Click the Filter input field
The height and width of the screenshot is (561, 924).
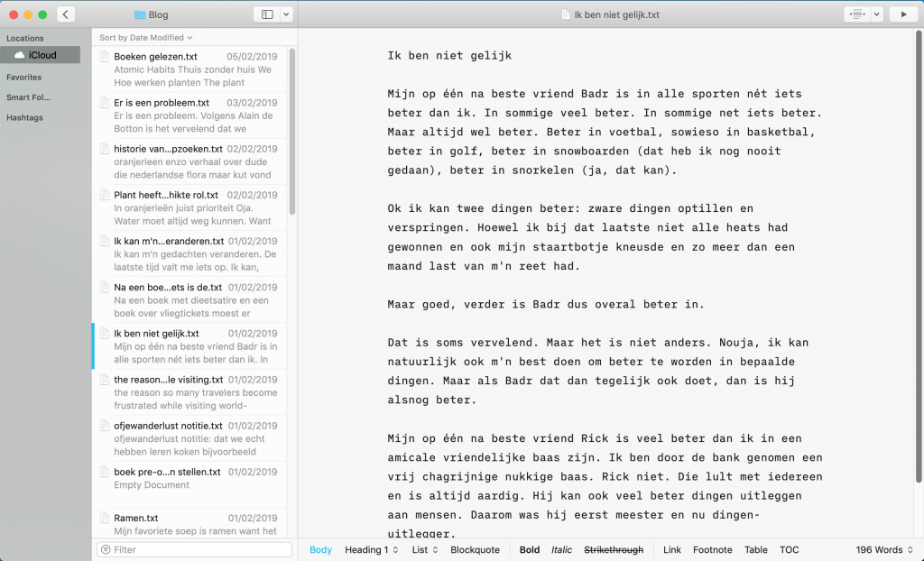coord(195,549)
